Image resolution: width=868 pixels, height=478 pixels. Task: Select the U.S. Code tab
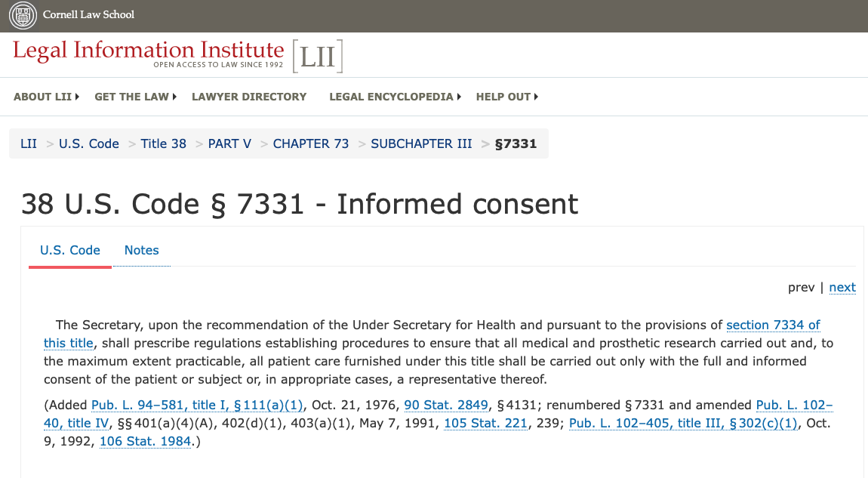click(x=70, y=251)
